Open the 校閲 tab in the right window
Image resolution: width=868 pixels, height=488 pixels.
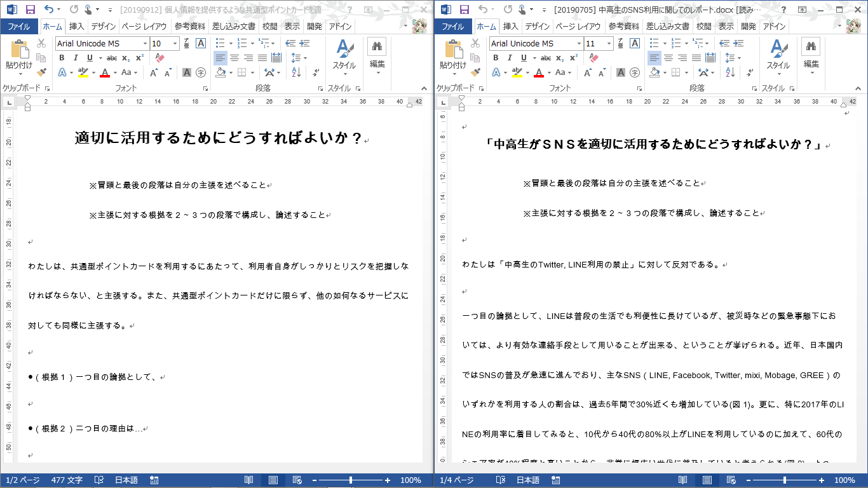(x=703, y=27)
